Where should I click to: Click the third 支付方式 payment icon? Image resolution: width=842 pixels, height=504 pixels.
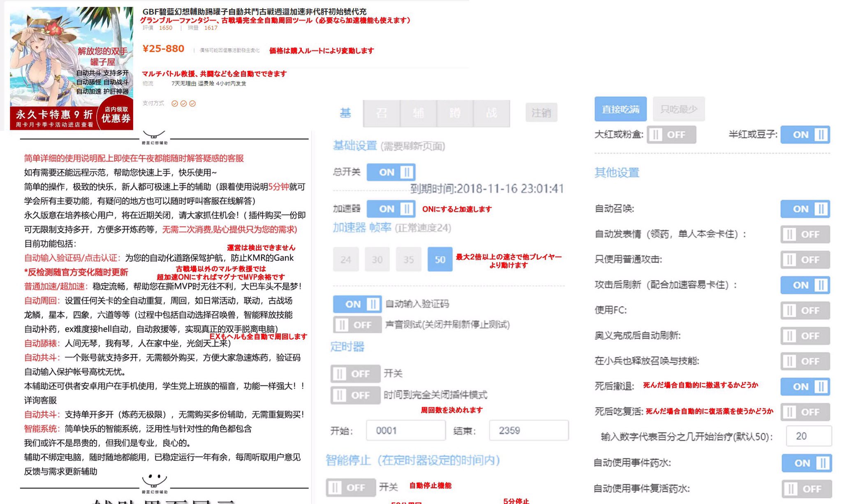192,104
